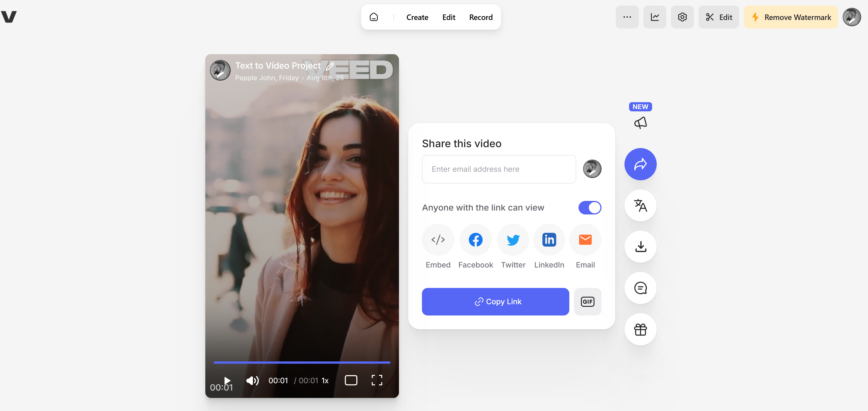Click the analytics chart icon
This screenshot has width=868, height=411.
pyautogui.click(x=654, y=17)
